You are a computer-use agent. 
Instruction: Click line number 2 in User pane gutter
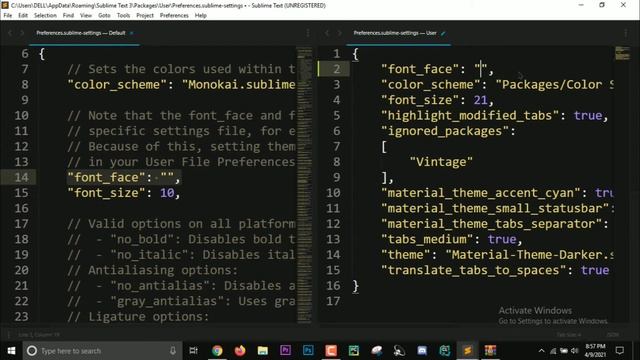pos(336,69)
